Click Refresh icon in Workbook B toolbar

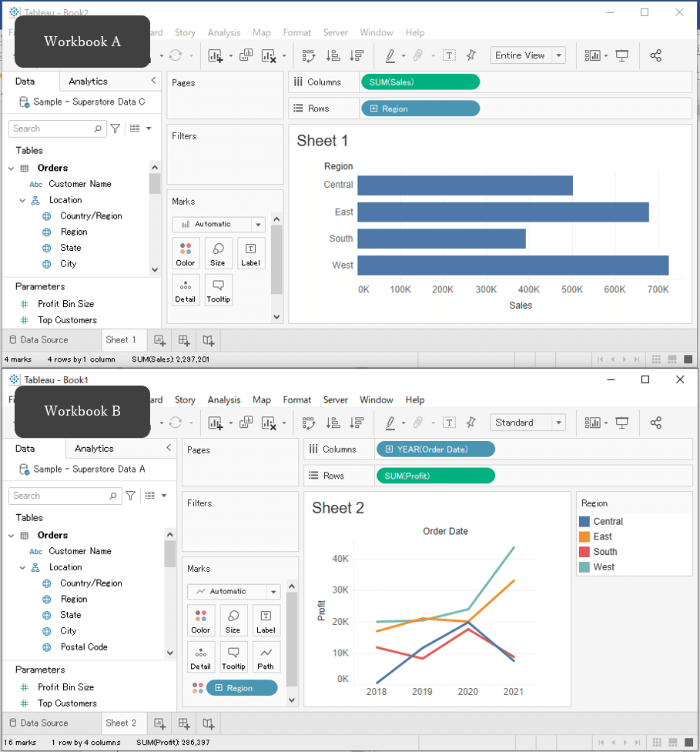coord(176,423)
